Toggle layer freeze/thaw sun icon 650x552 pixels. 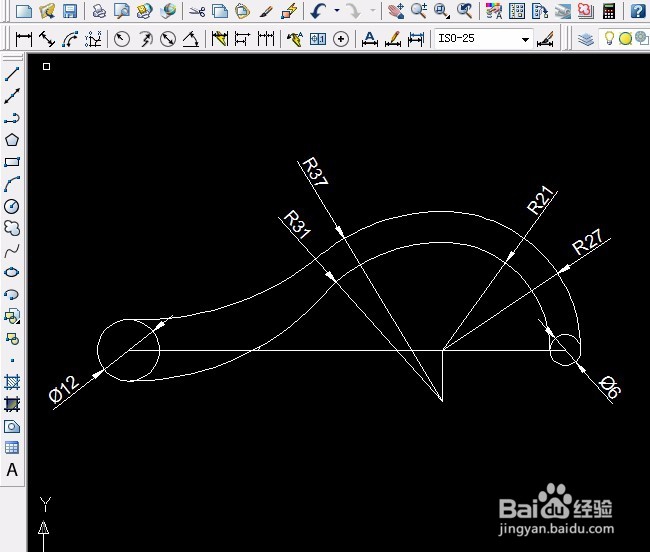[625, 39]
